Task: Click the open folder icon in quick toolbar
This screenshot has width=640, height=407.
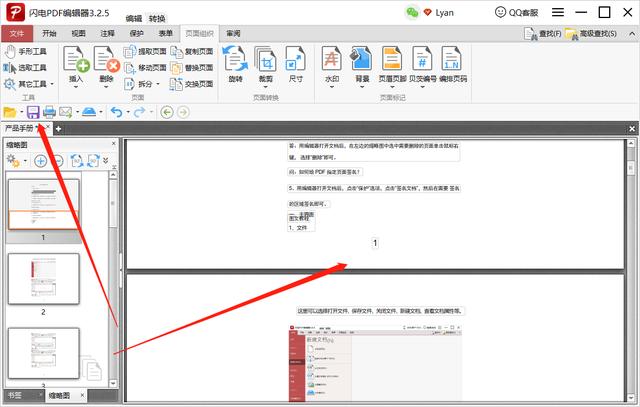Action: click(x=10, y=112)
